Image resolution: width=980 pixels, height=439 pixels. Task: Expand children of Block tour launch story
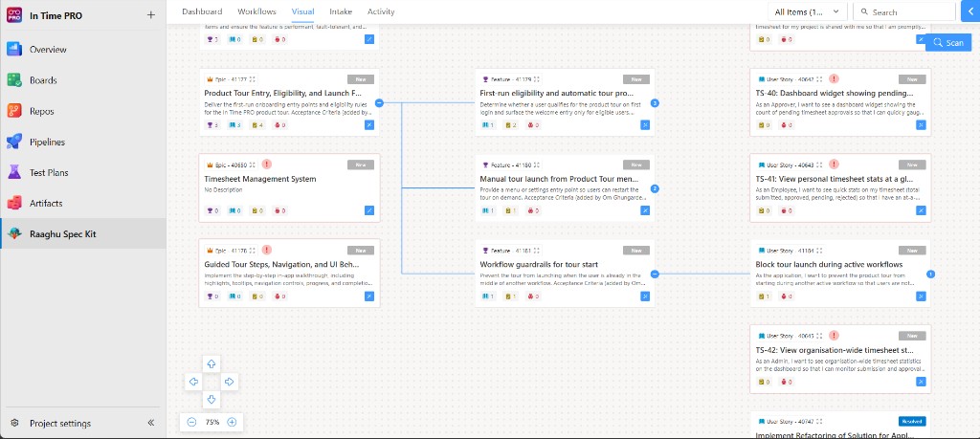pos(930,274)
